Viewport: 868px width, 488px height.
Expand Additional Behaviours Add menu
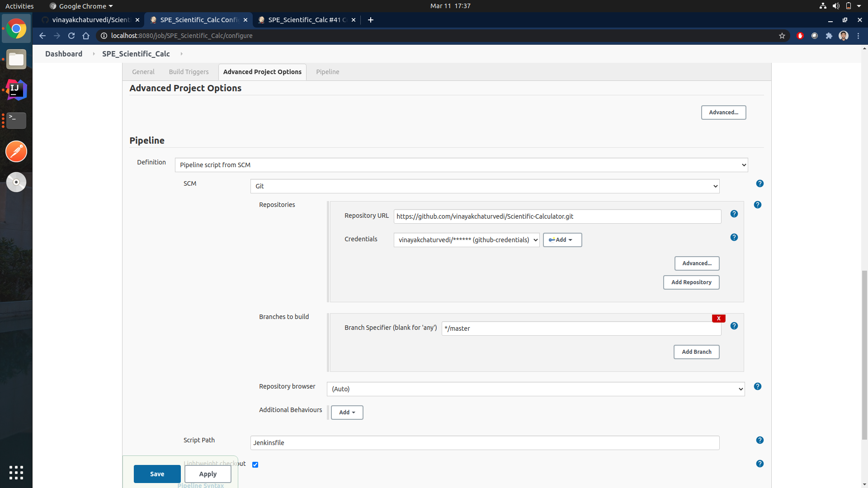pos(347,413)
